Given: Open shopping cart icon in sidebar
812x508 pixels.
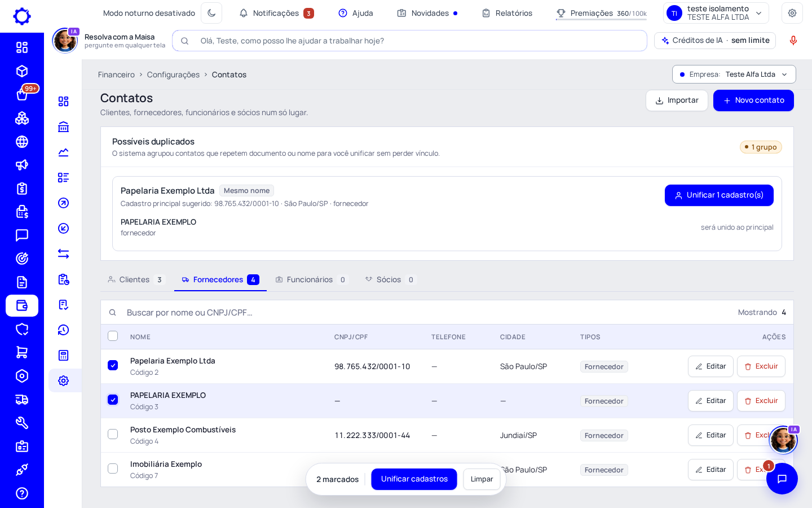Looking at the screenshot, I should 22,352.
